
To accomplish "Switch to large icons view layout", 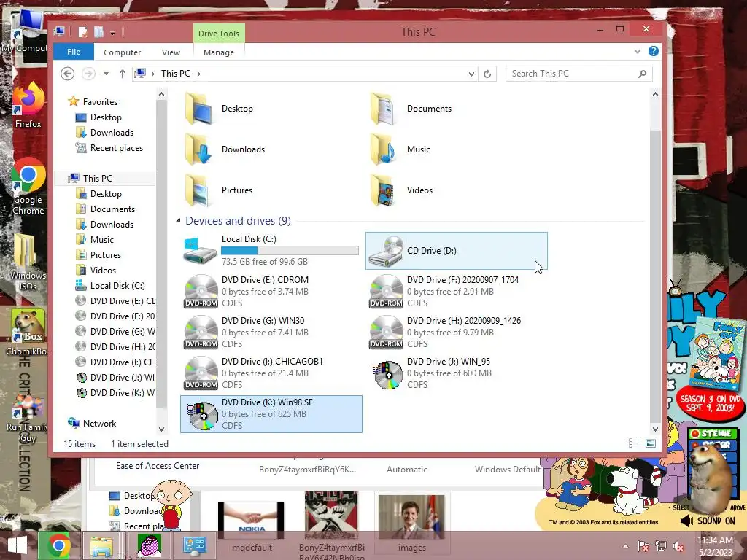I will 650,443.
